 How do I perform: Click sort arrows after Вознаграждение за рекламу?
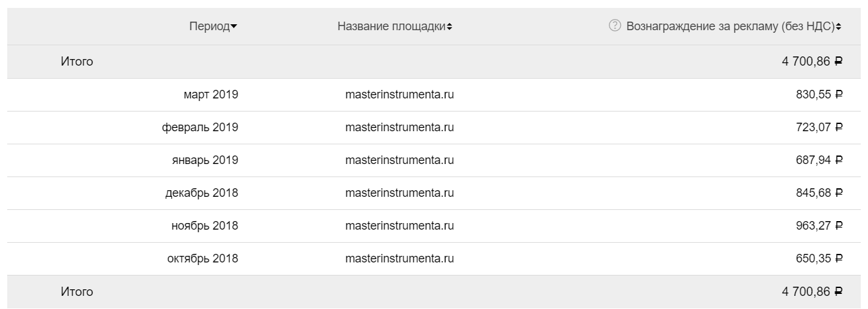[838, 27]
